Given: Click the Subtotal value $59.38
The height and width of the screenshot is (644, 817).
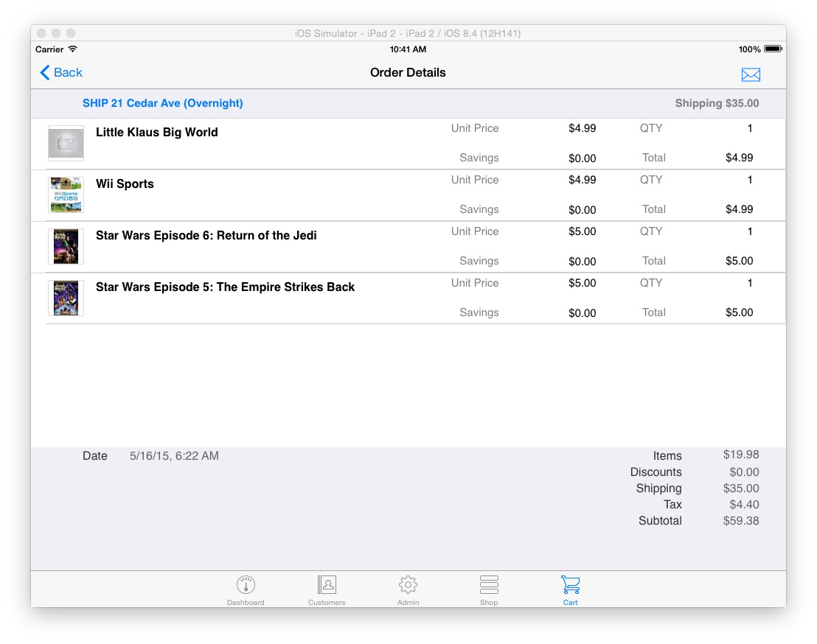Looking at the screenshot, I should pyautogui.click(x=741, y=521).
